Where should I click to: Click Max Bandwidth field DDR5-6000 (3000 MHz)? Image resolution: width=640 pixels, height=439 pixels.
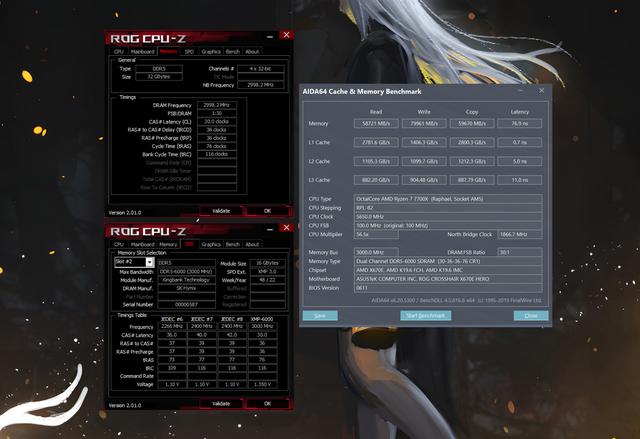pos(187,272)
